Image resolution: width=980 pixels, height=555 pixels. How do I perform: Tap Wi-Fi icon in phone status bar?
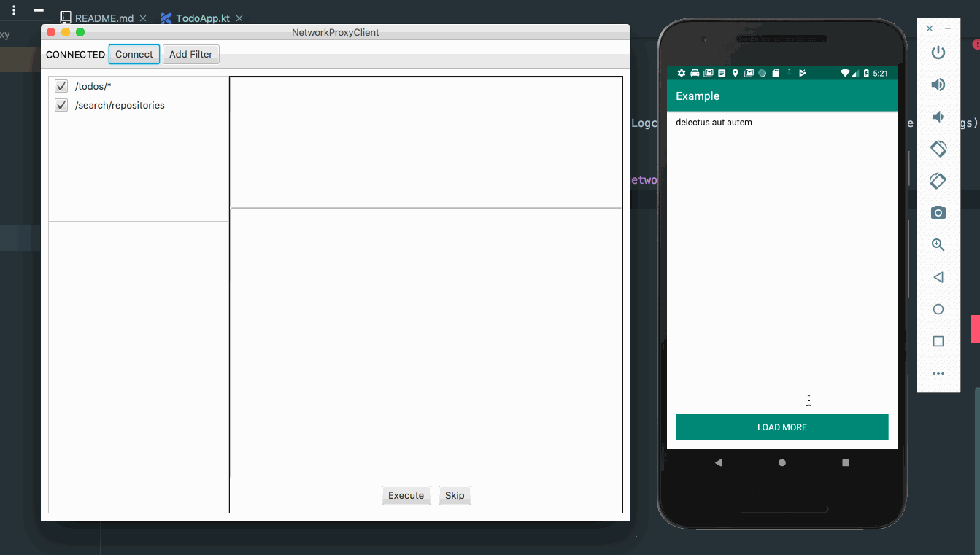coord(845,73)
